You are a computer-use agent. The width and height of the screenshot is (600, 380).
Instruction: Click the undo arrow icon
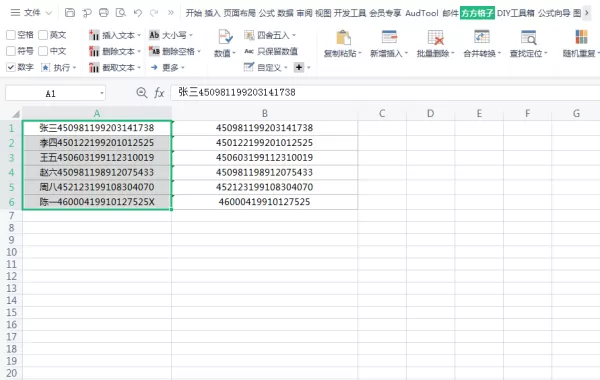click(138, 13)
